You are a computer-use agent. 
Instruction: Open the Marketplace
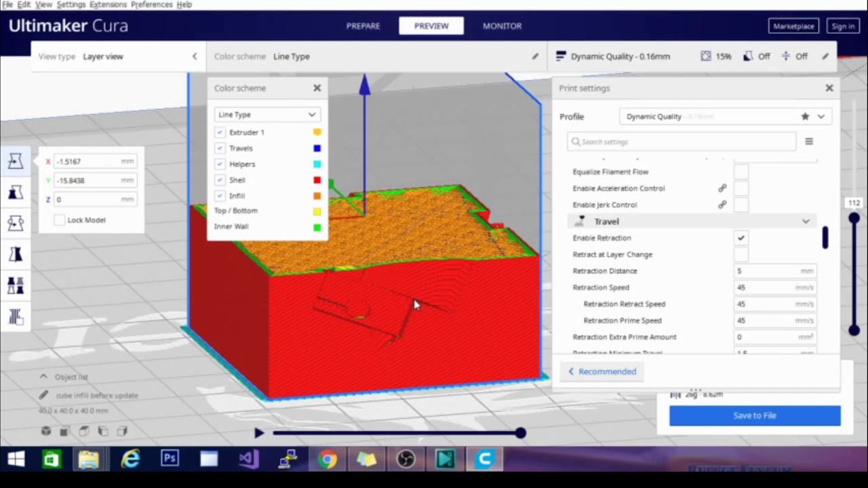[793, 26]
